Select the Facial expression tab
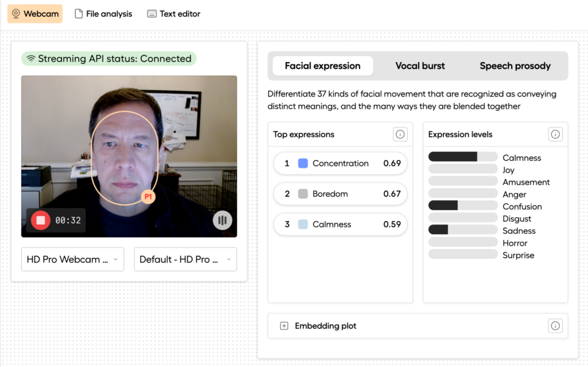The height and width of the screenshot is (367, 588). (323, 65)
